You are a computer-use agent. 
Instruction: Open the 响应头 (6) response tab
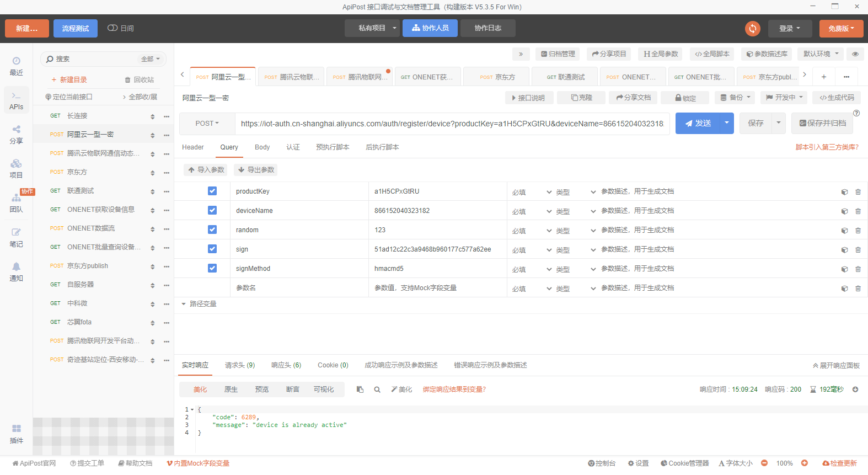(286, 365)
